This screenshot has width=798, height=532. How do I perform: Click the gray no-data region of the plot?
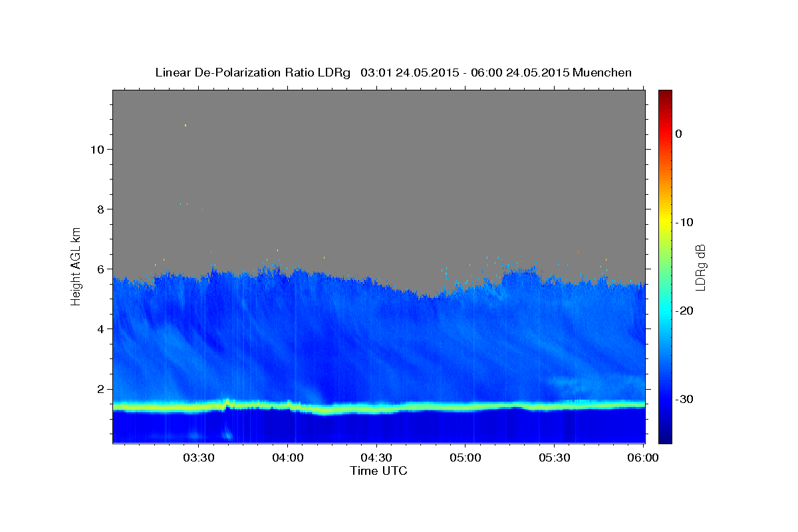point(379,180)
